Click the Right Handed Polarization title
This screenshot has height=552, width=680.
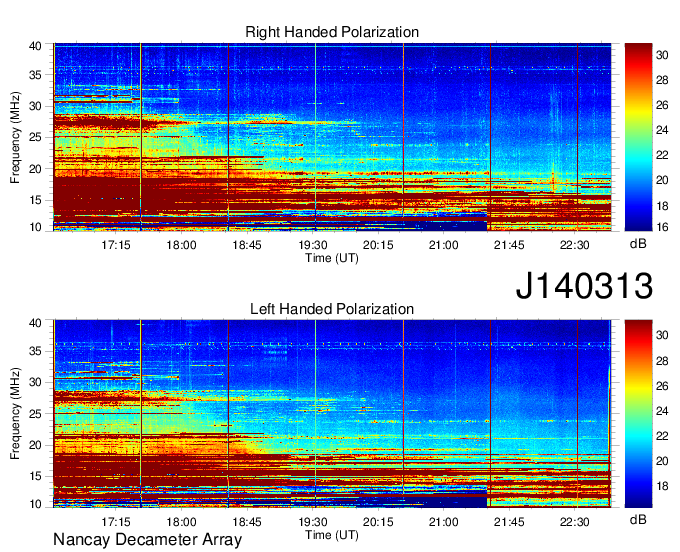coord(332,32)
